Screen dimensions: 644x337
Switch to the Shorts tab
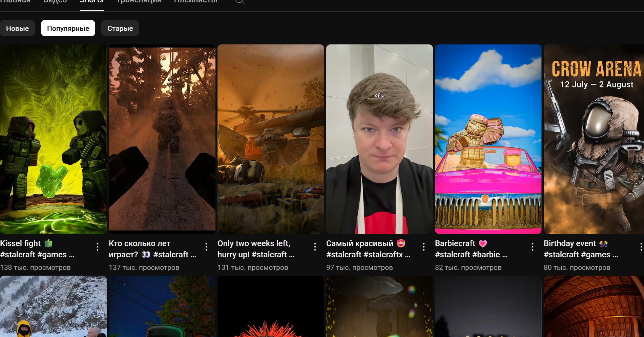92,2
